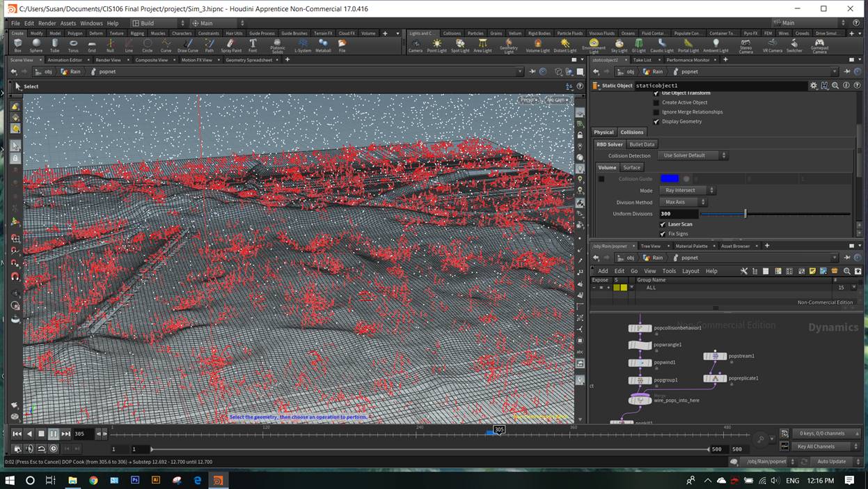Viewport: 868px width, 489px height.
Task: Add an Environment Light
Action: 594,46
